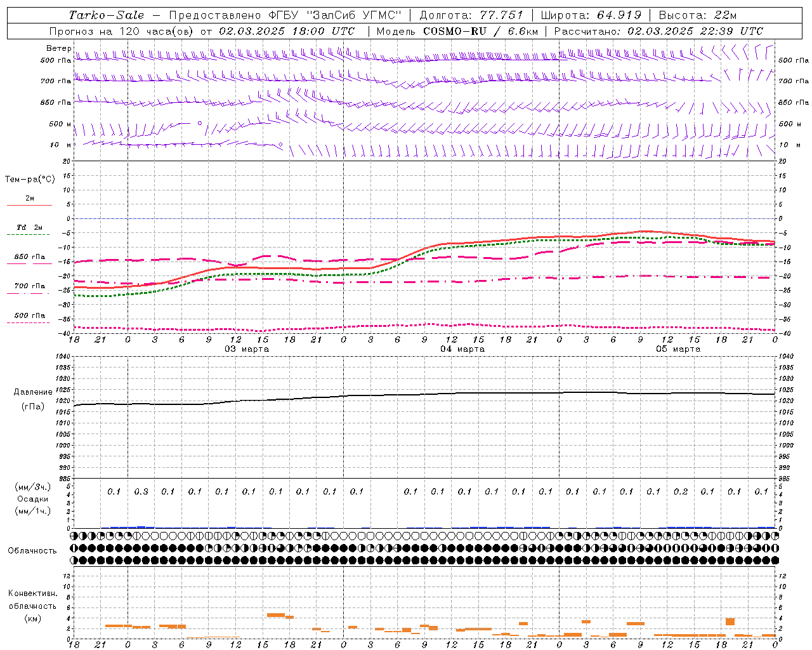Click the (км) convective cloud unit label
This screenshot has height=650, width=812.
coord(33,618)
